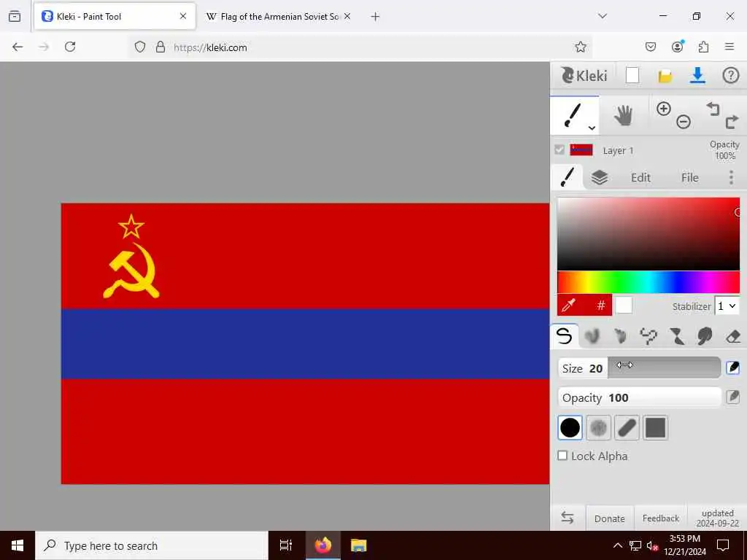The image size is (747, 560).
Task: Select the pen brush type
Action: pyautogui.click(x=564, y=336)
